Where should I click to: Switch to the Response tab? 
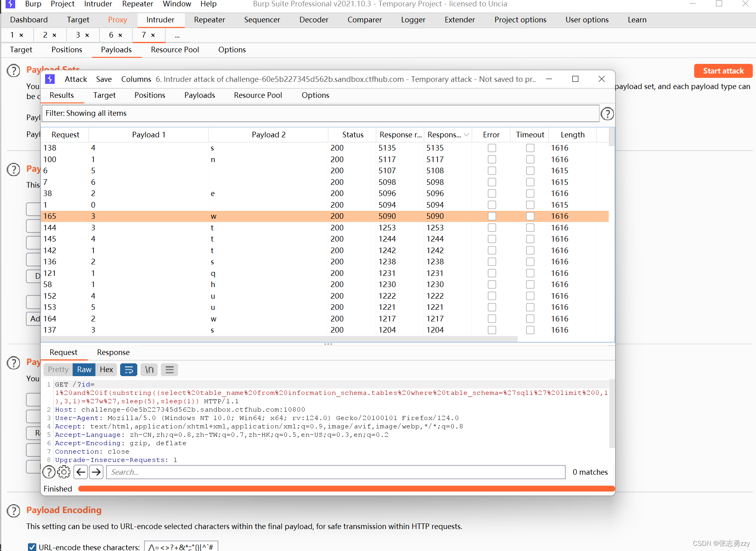click(x=113, y=352)
